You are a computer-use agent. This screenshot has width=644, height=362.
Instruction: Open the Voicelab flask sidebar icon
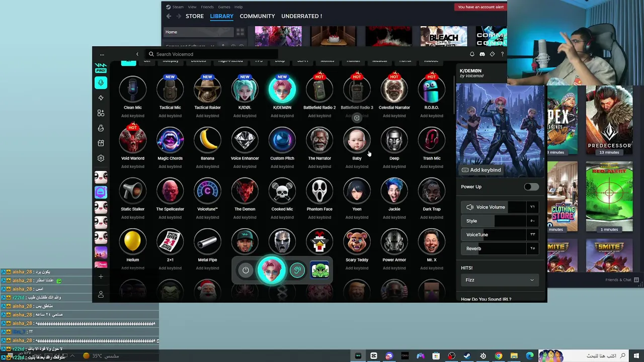click(x=101, y=128)
